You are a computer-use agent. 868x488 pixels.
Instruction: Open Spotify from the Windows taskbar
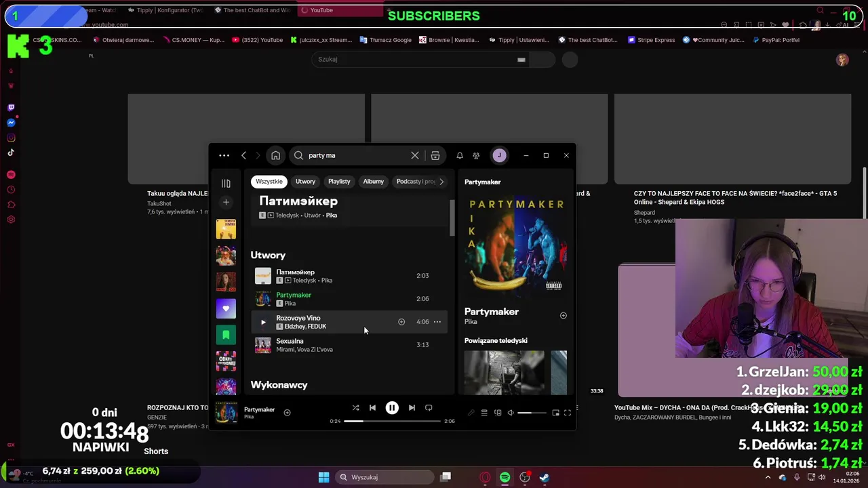[505, 477]
